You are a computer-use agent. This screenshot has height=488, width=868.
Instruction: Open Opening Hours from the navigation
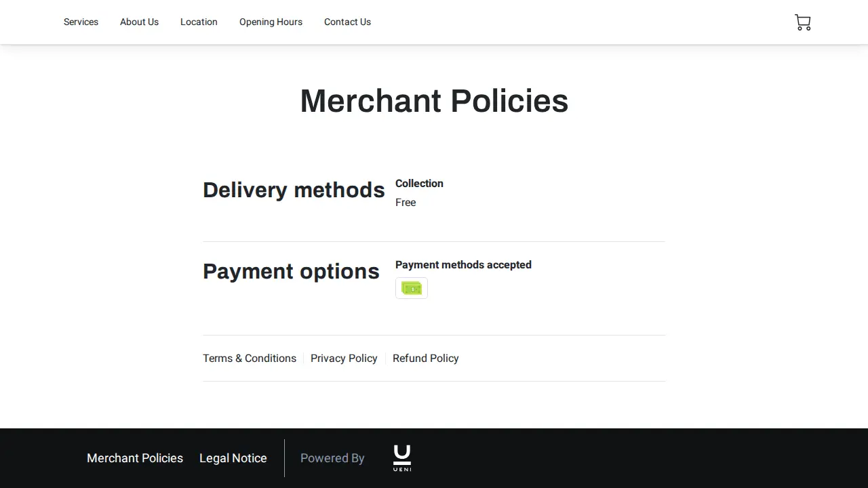271,22
